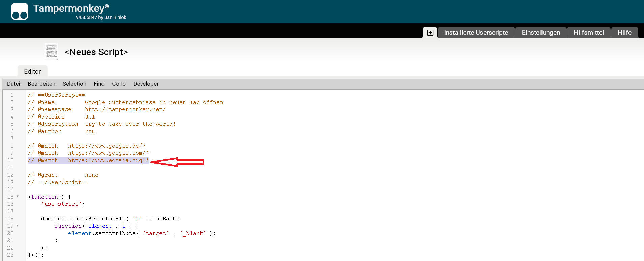Open the Find menu

[x=99, y=84]
